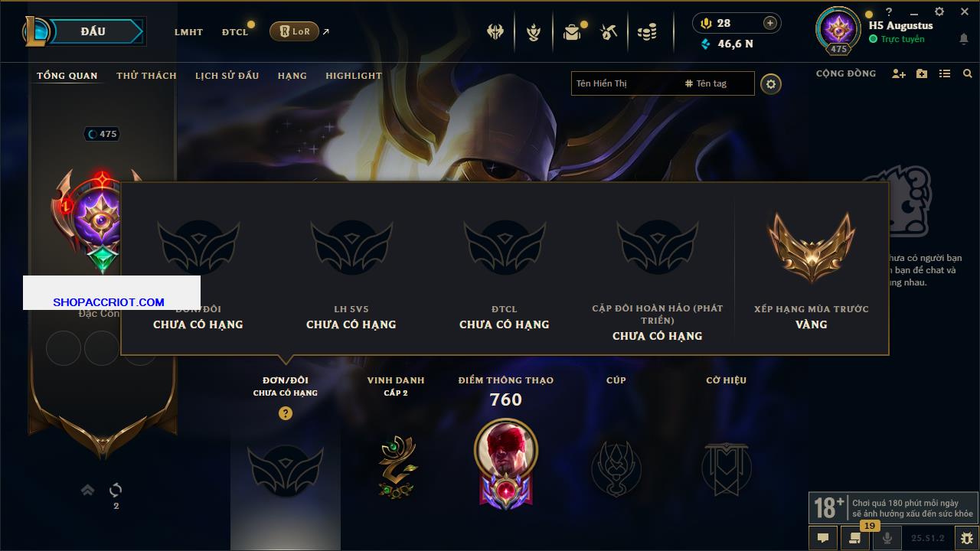Open the THỬ THÁCH tab
This screenshot has width=980, height=551.
(x=146, y=76)
